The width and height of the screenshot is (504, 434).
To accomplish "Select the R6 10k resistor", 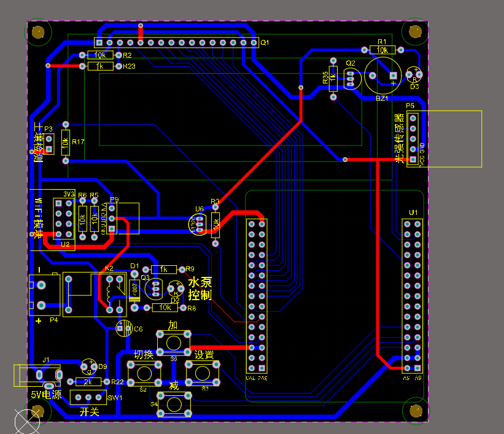I will coord(83,219).
